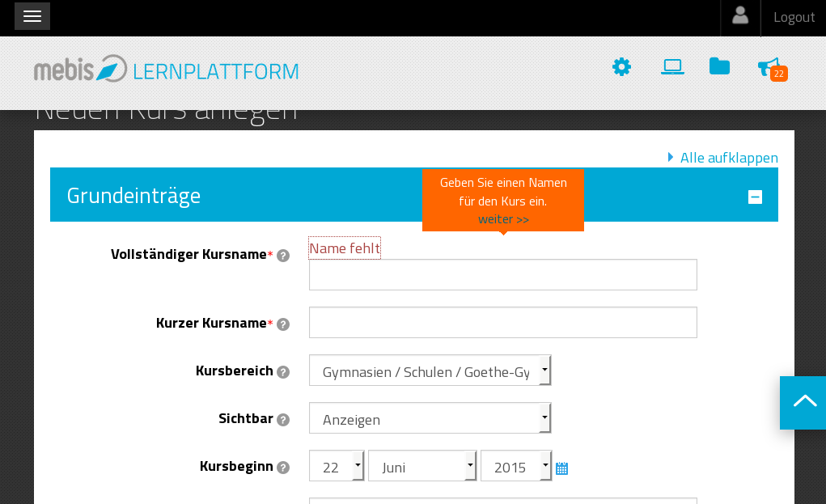826x504 pixels.
Task: Click 'weiter >>' in the orange tooltip
Action: [x=503, y=219]
